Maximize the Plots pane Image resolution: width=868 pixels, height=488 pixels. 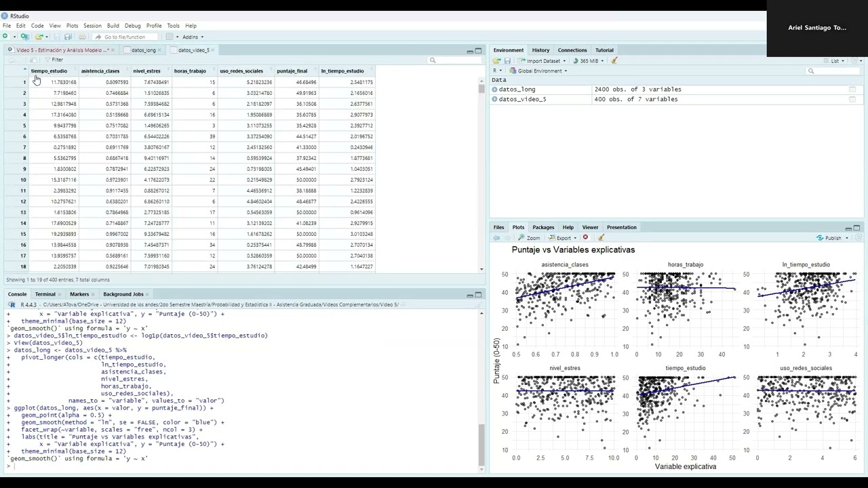[x=856, y=228]
